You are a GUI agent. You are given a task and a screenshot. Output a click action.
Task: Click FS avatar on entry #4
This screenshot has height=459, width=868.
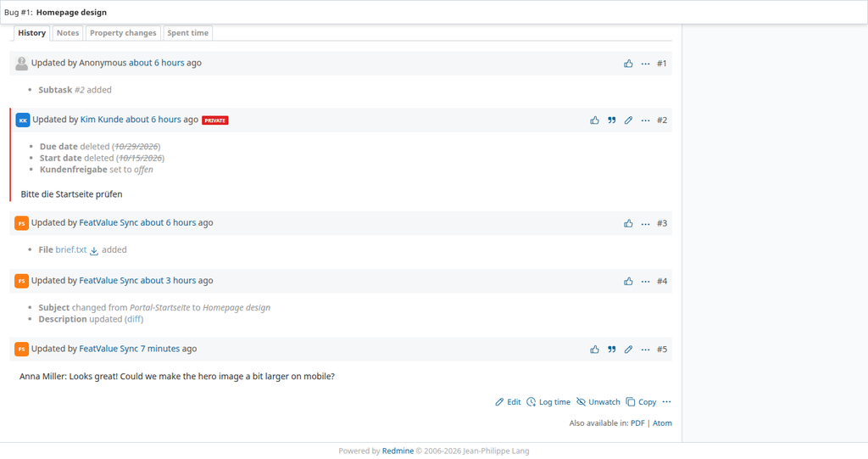(x=21, y=281)
